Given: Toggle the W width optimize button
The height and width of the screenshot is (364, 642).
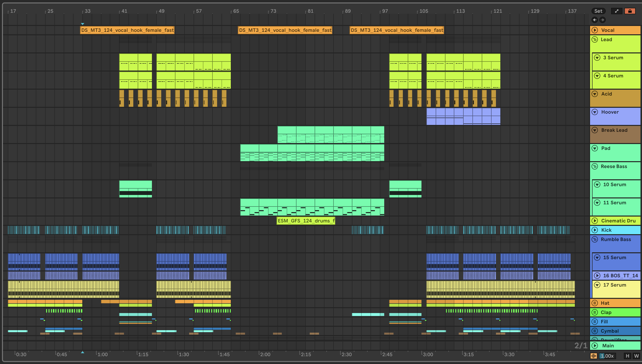Looking at the screenshot, I should (636, 356).
